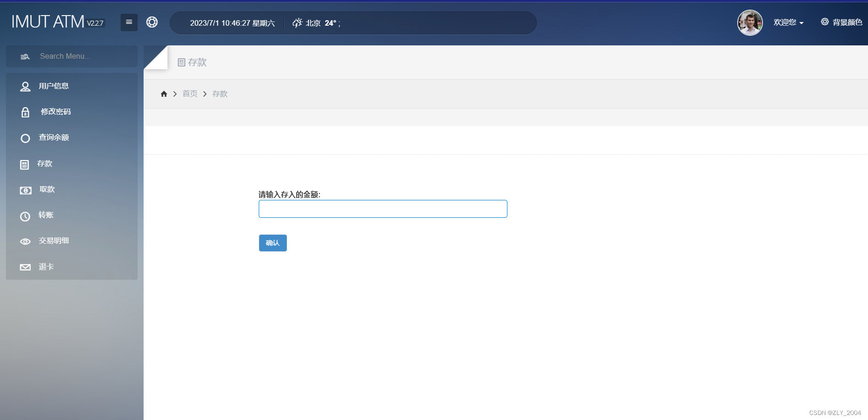Click the 退卡 envelope icon

(25, 267)
